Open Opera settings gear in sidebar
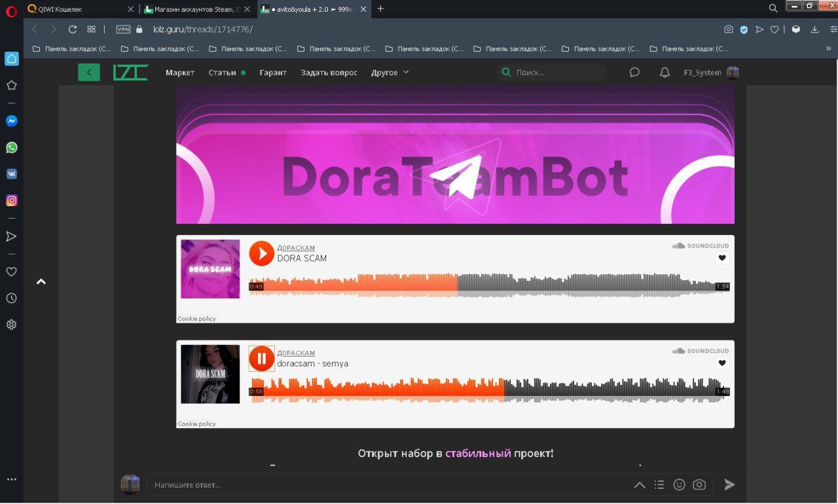This screenshot has width=838, height=504. pos(11,325)
